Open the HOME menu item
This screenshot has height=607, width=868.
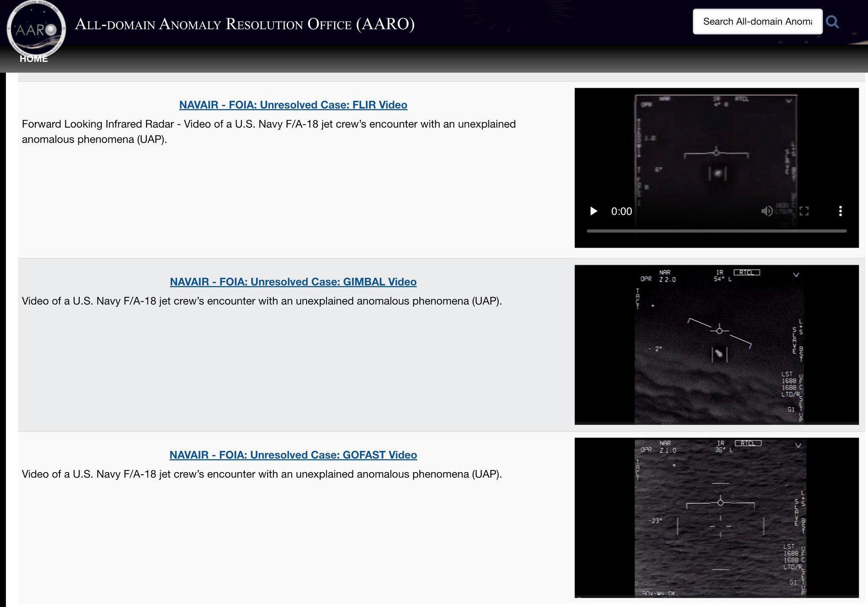(33, 59)
